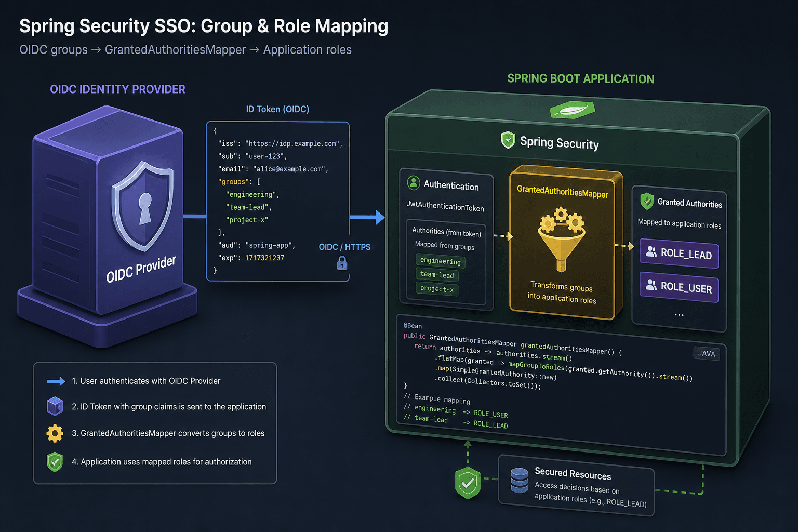Click "user-123" in the ID token
This screenshot has height=532, width=798.
click(x=264, y=156)
